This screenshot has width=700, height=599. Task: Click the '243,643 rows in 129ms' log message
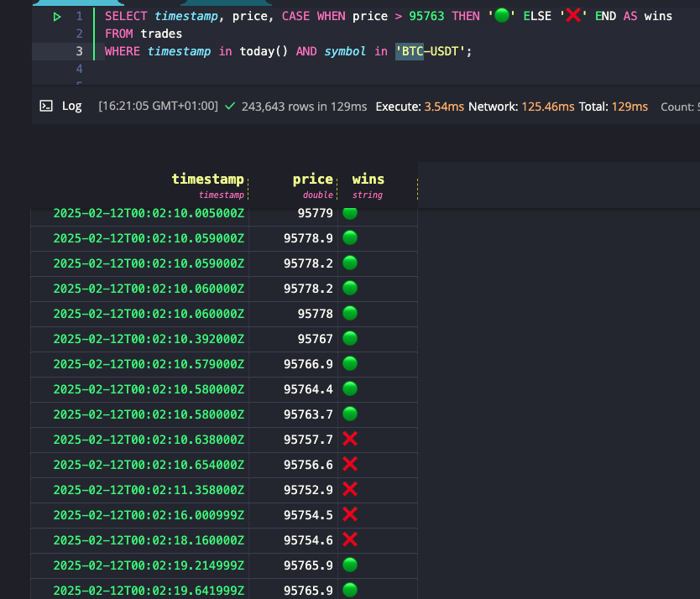pos(304,107)
